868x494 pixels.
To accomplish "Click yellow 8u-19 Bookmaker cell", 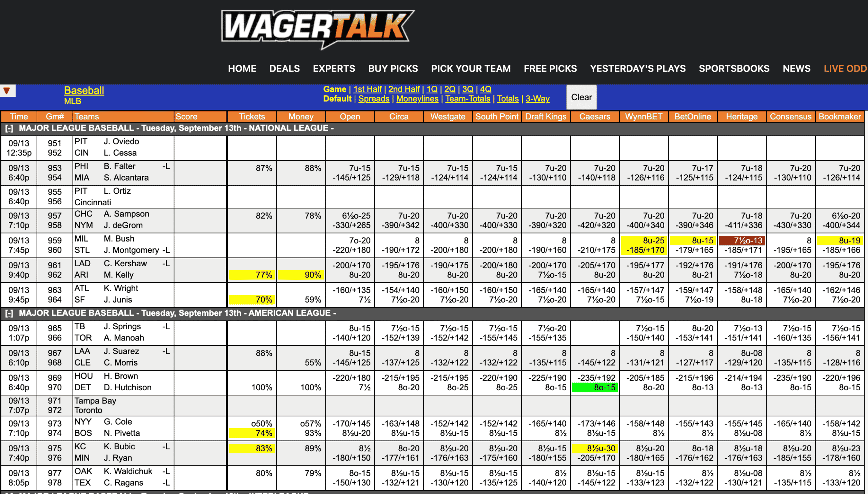I will pos(840,241).
